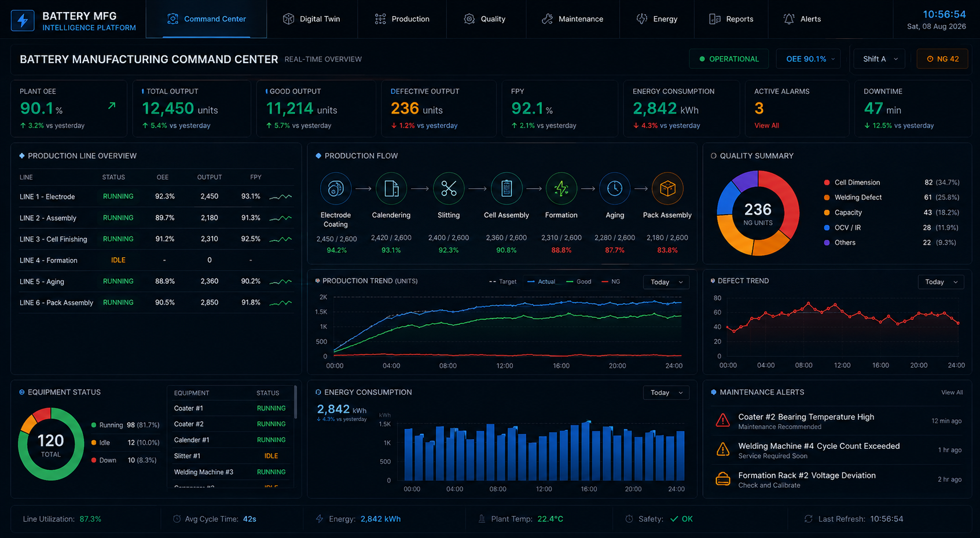Select the Formation lightning stage icon
Viewport: 980px width, 538px height.
561,188
